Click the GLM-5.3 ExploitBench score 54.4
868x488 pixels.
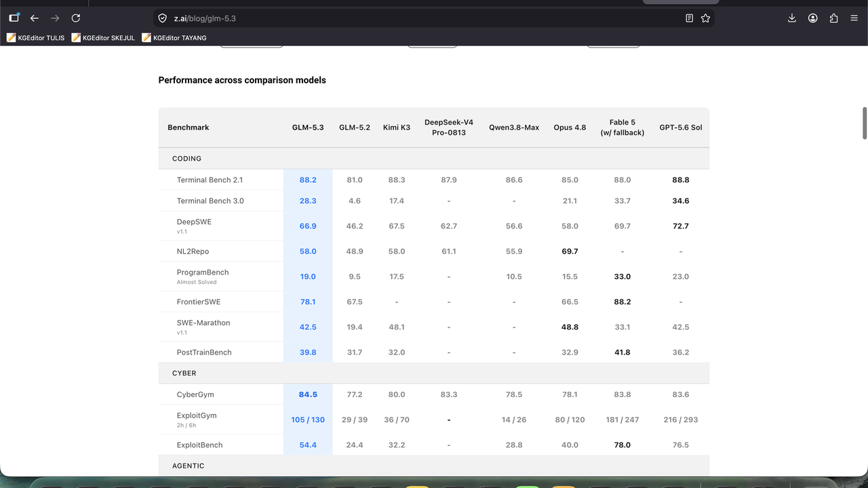tap(308, 445)
